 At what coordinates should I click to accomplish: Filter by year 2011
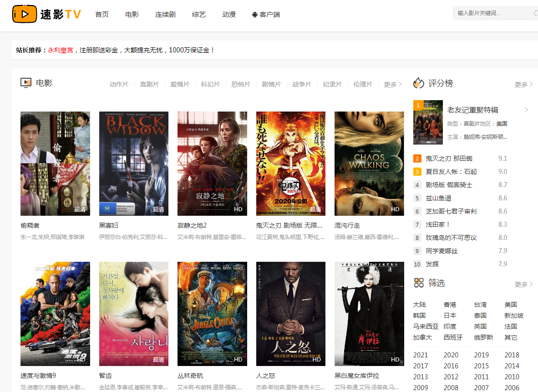[482, 377]
